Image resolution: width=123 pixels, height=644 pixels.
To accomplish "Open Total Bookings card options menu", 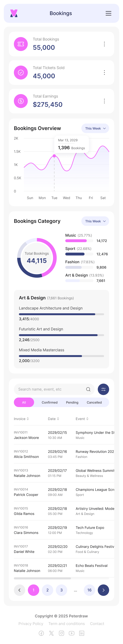I will [104, 44].
